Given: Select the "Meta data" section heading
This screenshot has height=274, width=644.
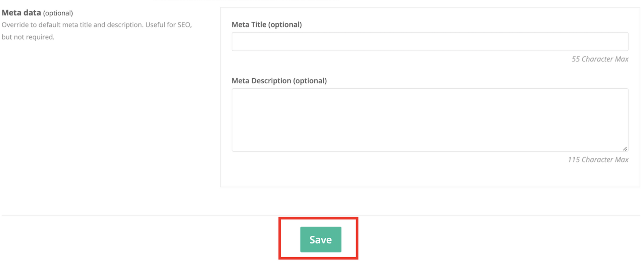Looking at the screenshot, I should tap(21, 13).
